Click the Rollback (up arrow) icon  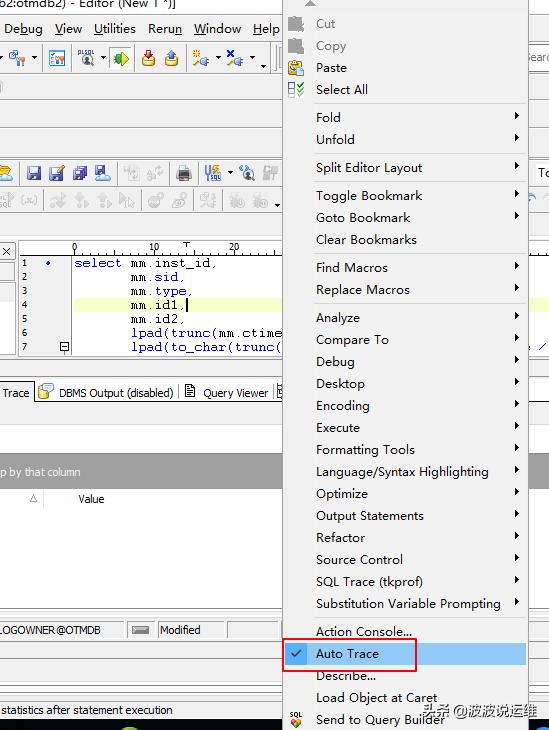[171, 58]
